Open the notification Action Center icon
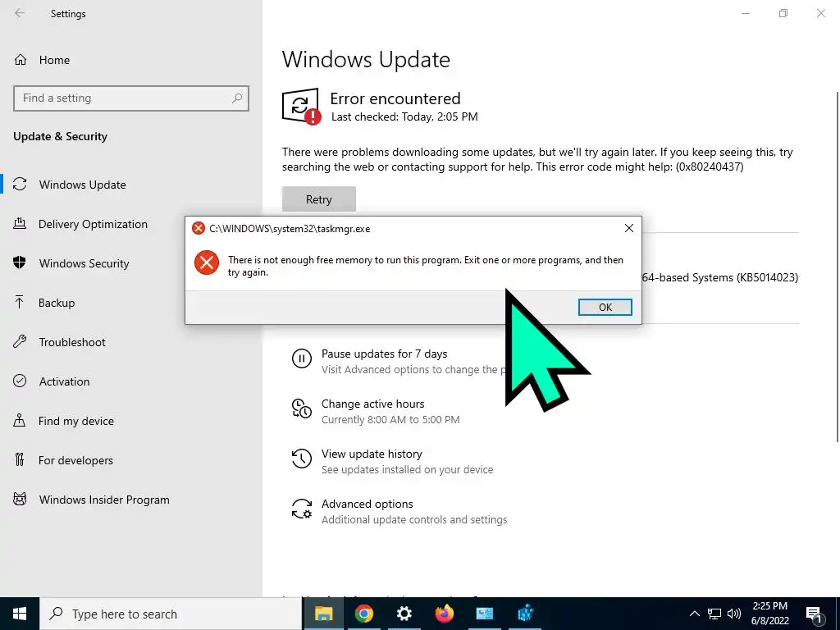The image size is (840, 630). coord(814,614)
